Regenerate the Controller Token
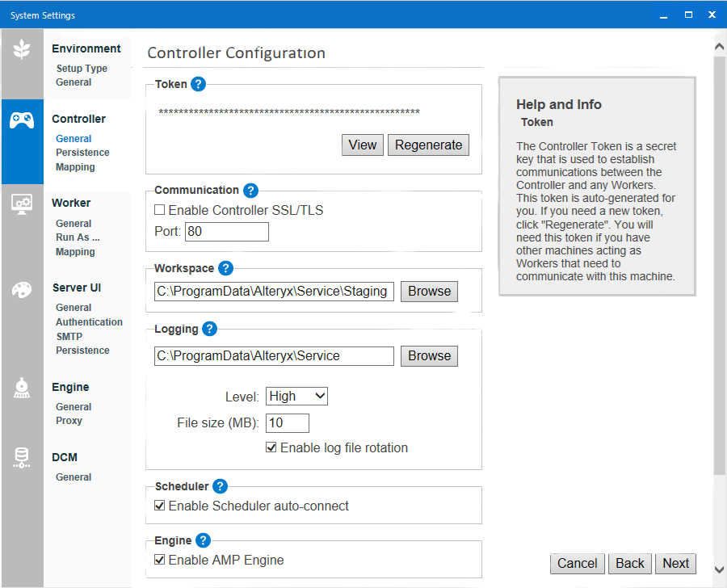The width and height of the screenshot is (727, 588). click(428, 145)
